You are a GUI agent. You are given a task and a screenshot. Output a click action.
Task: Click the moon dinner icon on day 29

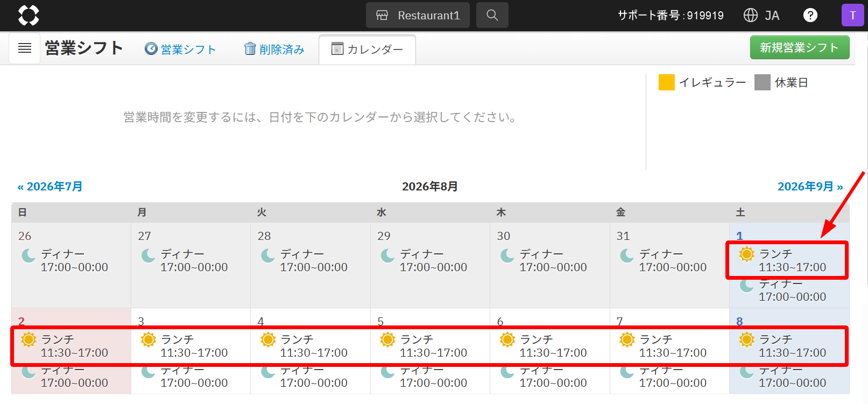click(387, 256)
